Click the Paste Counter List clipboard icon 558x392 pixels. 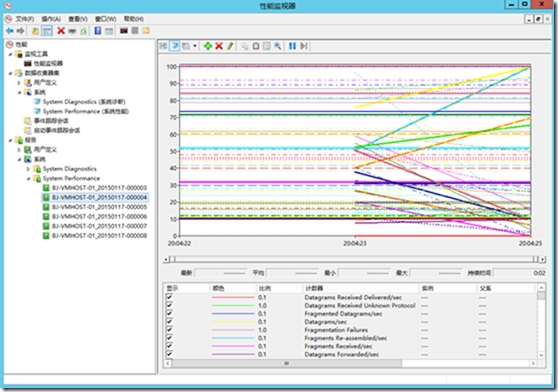256,46
